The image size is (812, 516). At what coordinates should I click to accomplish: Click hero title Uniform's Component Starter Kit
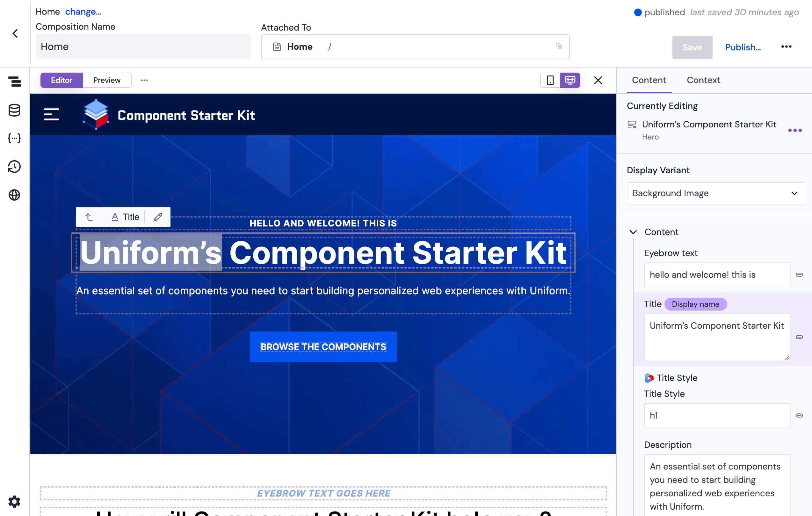[323, 253]
